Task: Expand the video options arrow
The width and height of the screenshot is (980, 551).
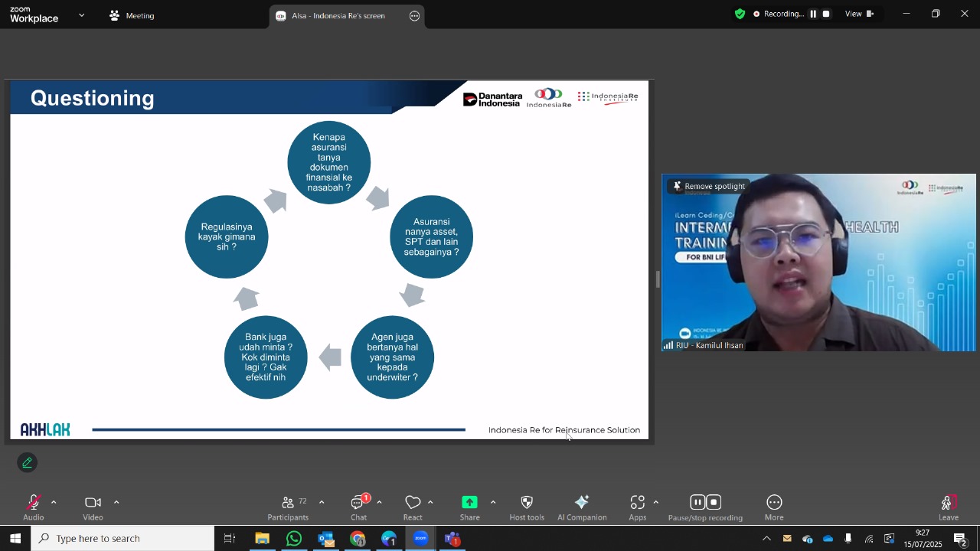Action: [x=116, y=503]
